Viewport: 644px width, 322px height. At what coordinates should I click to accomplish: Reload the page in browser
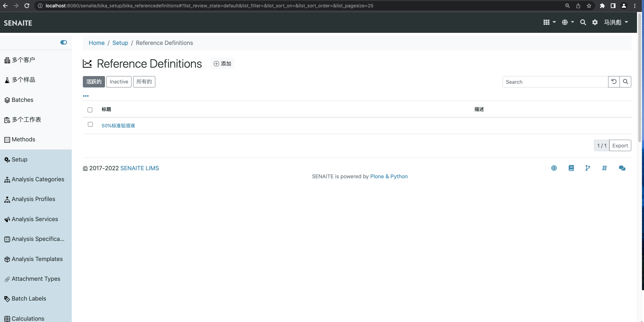[x=27, y=6]
